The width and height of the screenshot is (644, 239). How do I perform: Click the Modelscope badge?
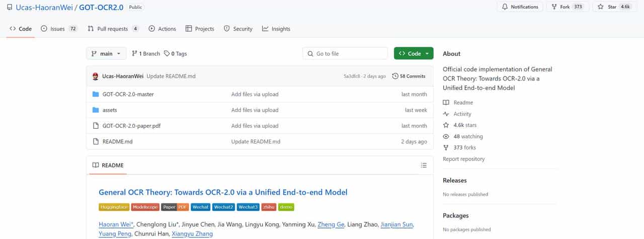pos(145,207)
